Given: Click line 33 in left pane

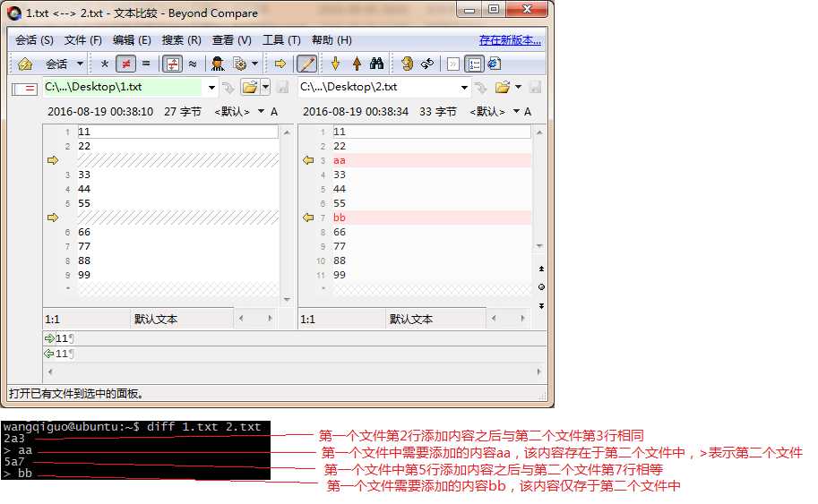Looking at the screenshot, I should pos(178,175).
